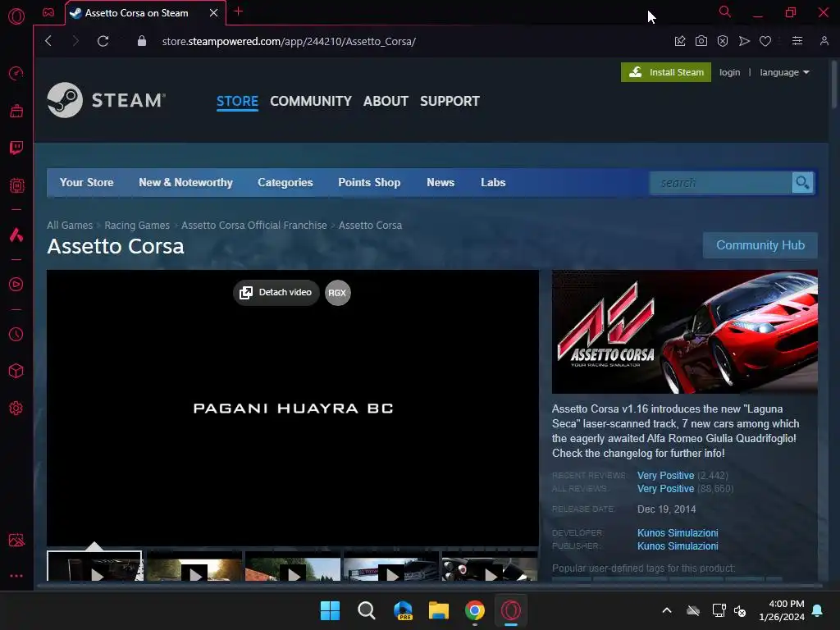Open History clock icon in sidebar

point(16,335)
